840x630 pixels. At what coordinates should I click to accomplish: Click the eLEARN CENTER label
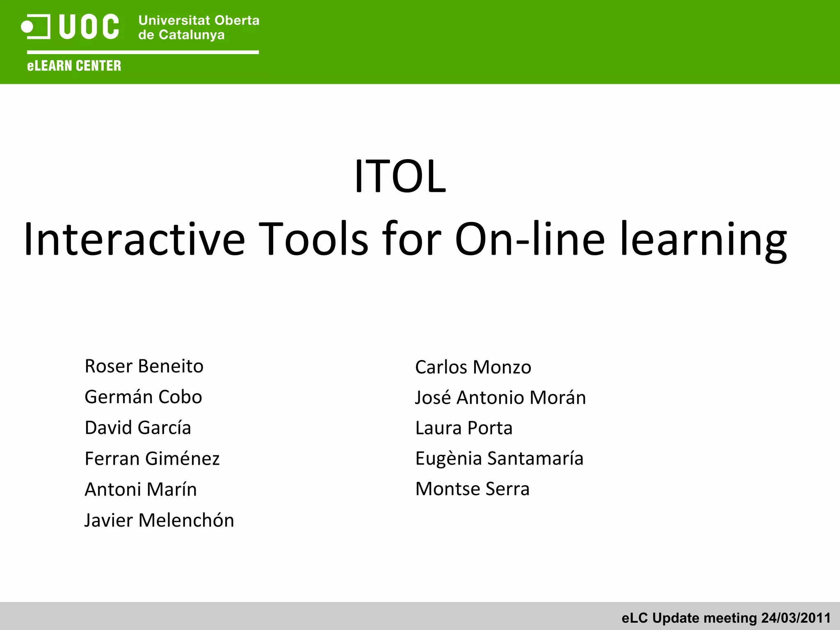74,66
